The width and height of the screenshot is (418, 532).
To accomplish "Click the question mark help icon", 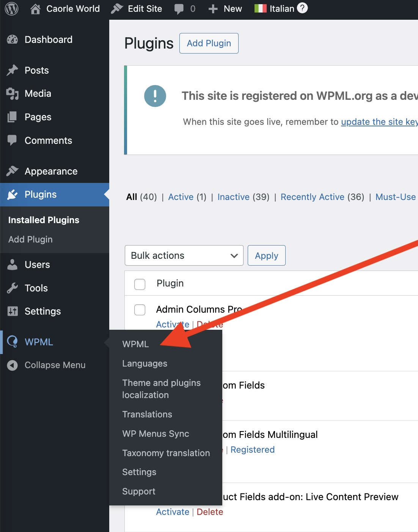I will [302, 8].
